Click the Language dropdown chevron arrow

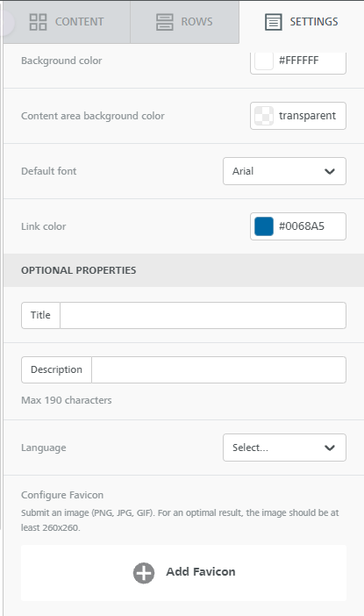pyautogui.click(x=330, y=448)
